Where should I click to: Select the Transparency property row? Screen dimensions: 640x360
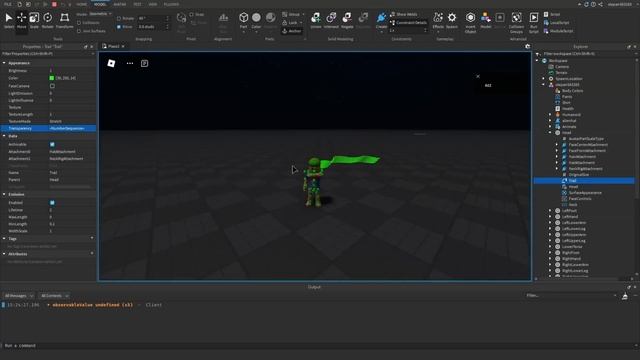point(48,129)
